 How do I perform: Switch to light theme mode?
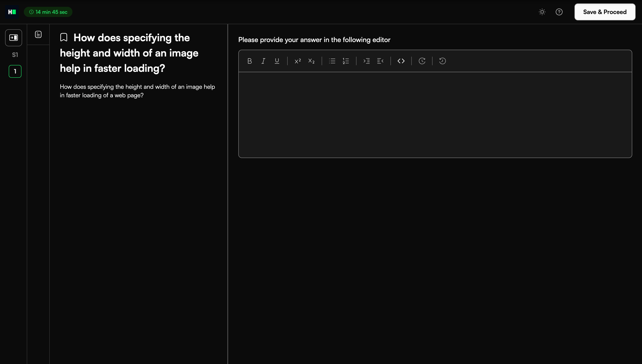point(542,12)
